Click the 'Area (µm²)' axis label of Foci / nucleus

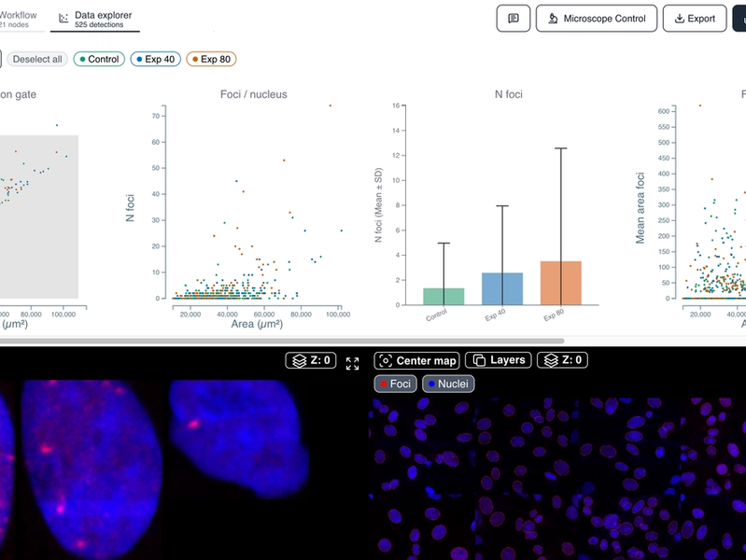point(257,324)
